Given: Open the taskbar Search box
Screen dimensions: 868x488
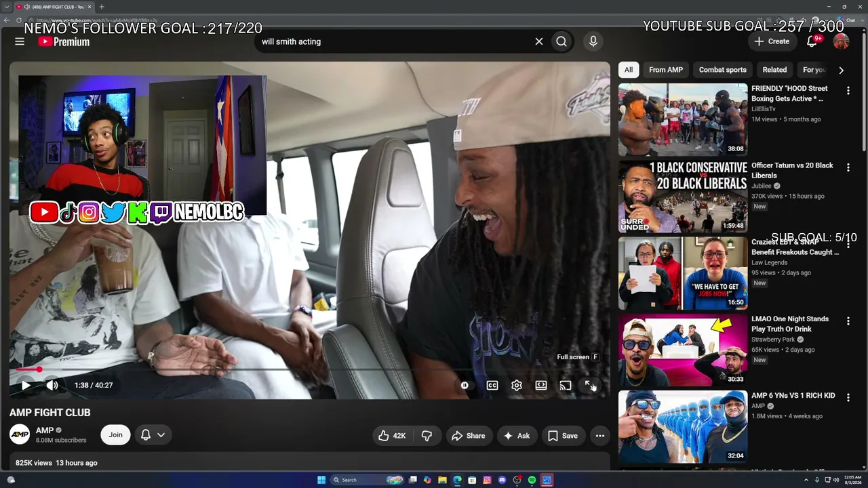Looking at the screenshot, I should [x=367, y=480].
